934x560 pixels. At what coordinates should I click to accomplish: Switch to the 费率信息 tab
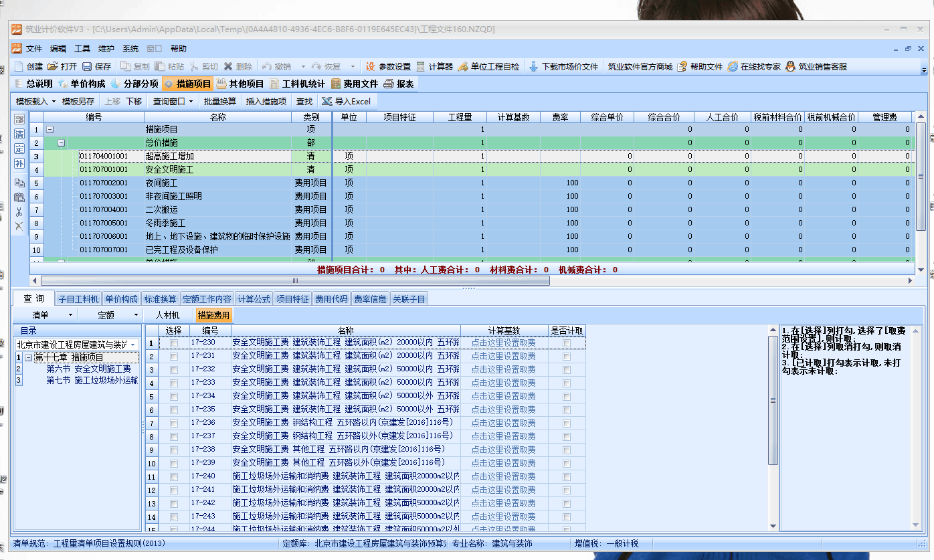[x=371, y=299]
